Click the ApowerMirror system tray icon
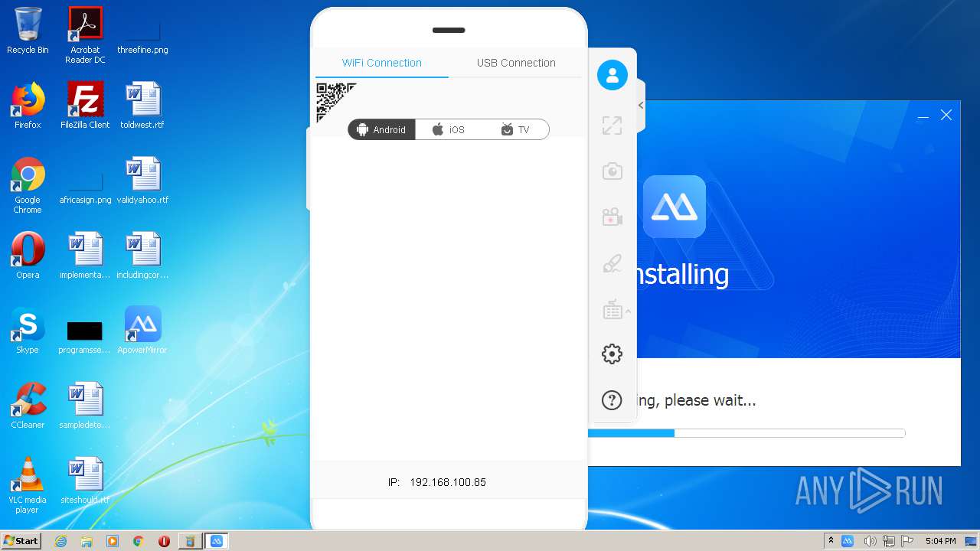The height and width of the screenshot is (551, 980). pos(848,541)
